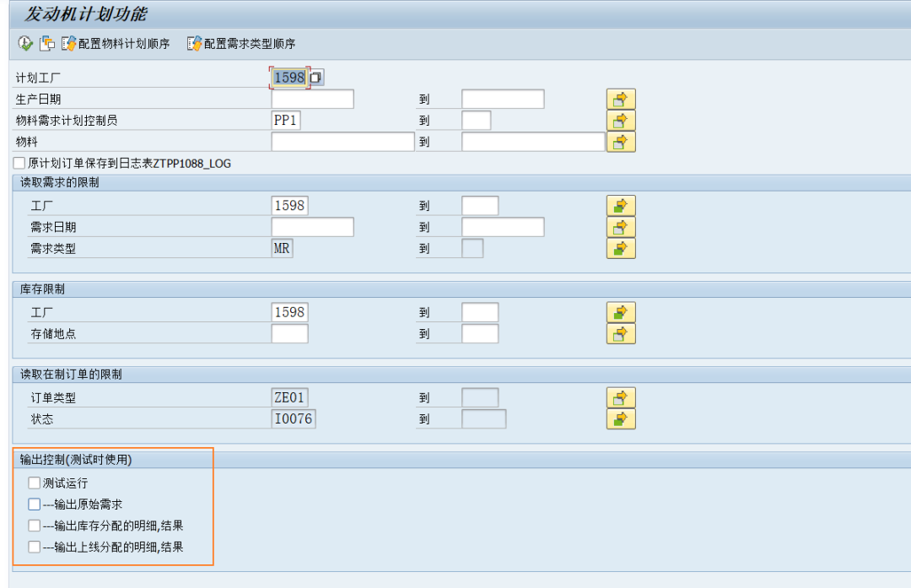Click the 需求类型 field showing MR

tap(282, 249)
